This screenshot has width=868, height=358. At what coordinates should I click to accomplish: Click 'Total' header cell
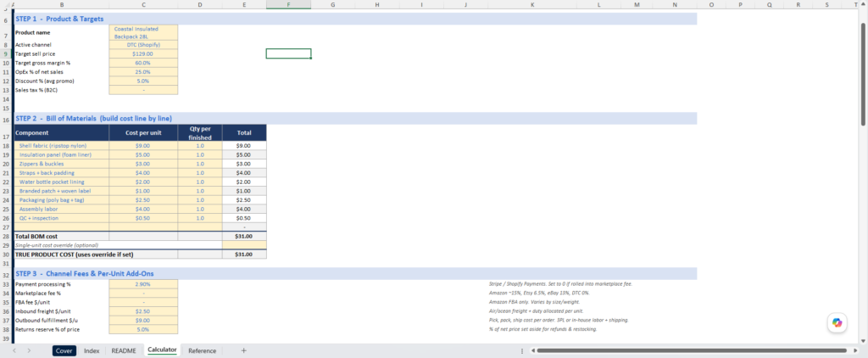click(x=244, y=132)
